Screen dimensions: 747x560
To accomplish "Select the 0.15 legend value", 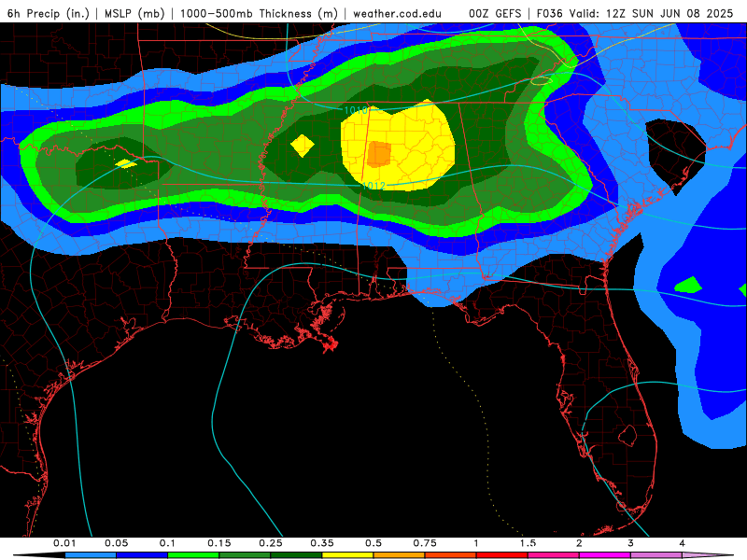I will pyautogui.click(x=219, y=543).
